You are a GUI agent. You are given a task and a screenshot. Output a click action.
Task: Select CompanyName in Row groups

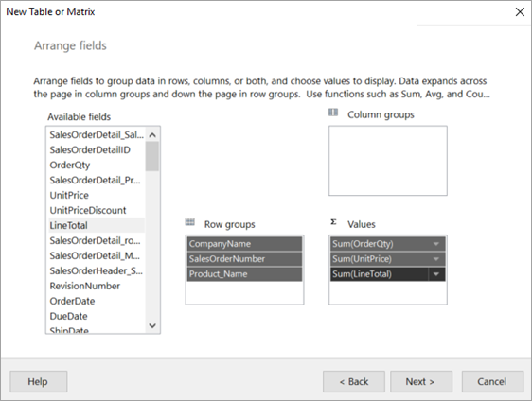tap(244, 244)
